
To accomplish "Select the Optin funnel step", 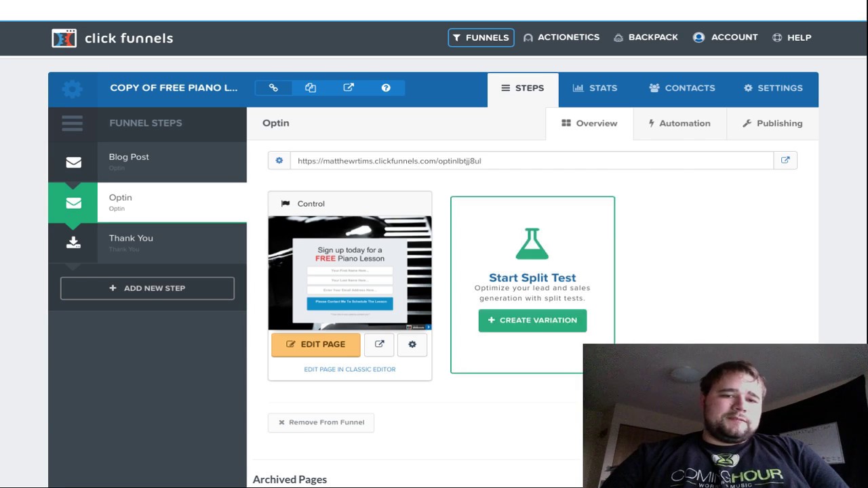I will click(x=147, y=203).
